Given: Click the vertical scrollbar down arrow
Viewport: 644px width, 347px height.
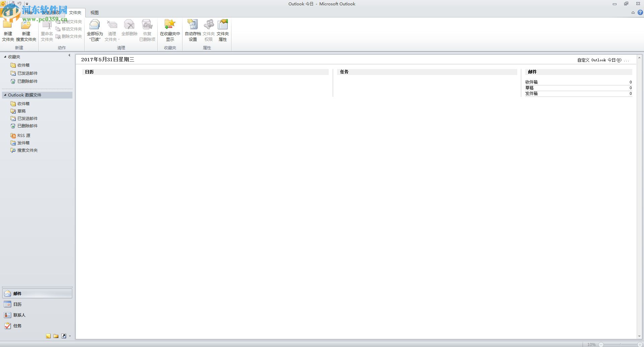Looking at the screenshot, I should click(x=640, y=336).
